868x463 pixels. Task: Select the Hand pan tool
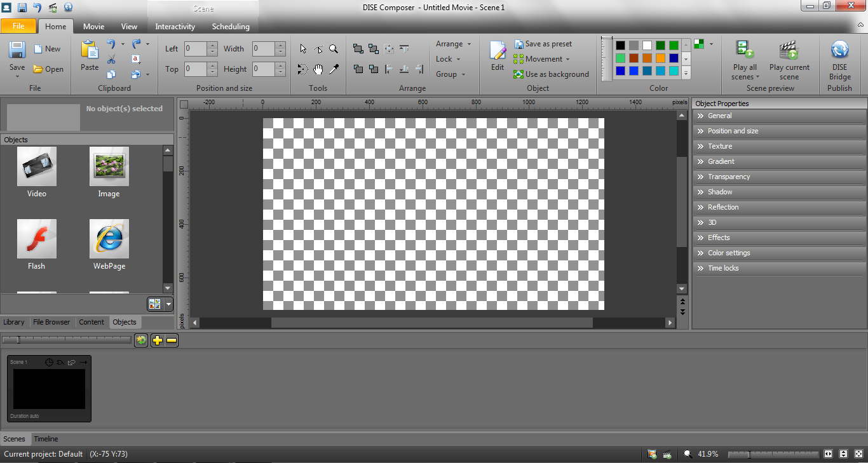318,69
